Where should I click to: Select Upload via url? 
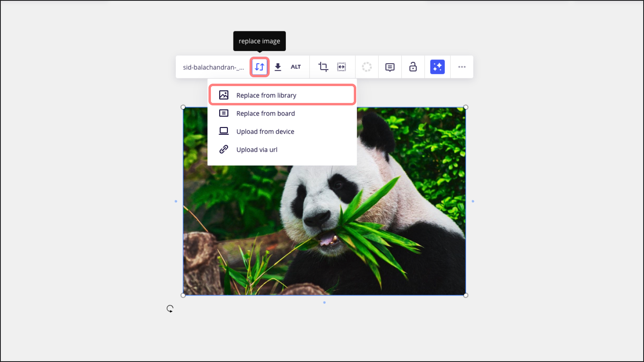(257, 150)
